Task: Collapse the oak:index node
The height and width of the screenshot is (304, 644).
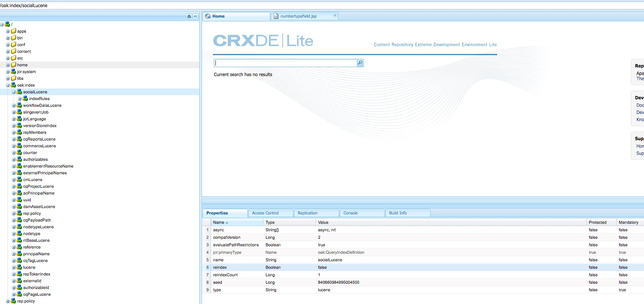Action: pyautogui.click(x=7, y=85)
